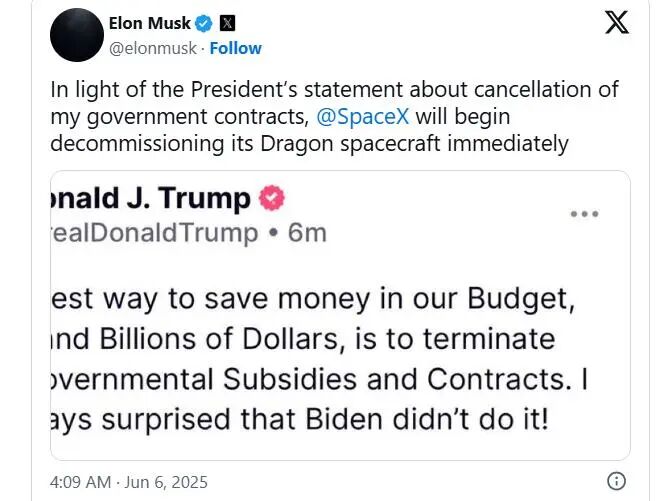
Task: Click the pink verified badge beside Trump
Action: 272,198
